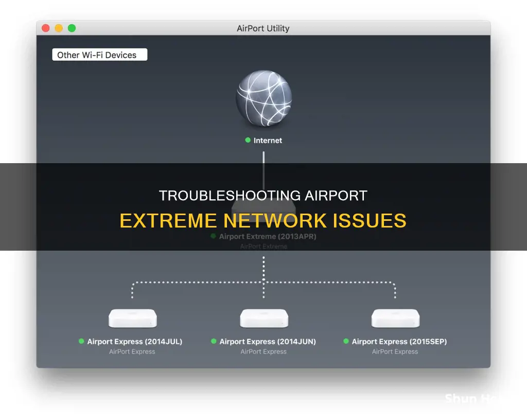The height and width of the screenshot is (420, 527).
Task: Open the Other Wi-Fi Devices button
Action: (x=99, y=55)
